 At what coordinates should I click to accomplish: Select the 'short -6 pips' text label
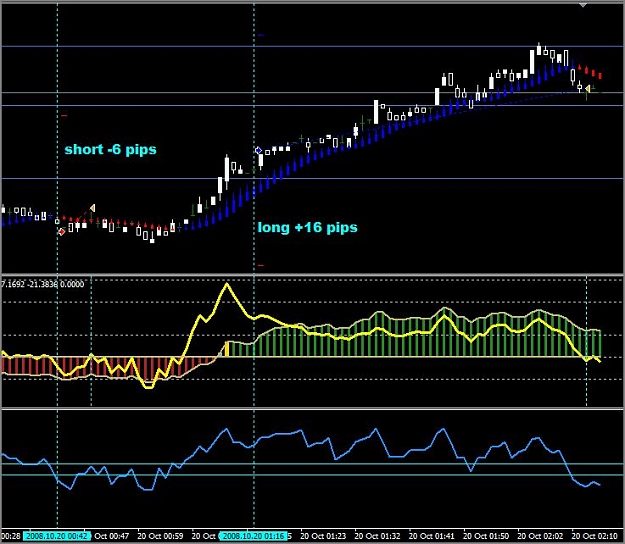click(x=110, y=149)
